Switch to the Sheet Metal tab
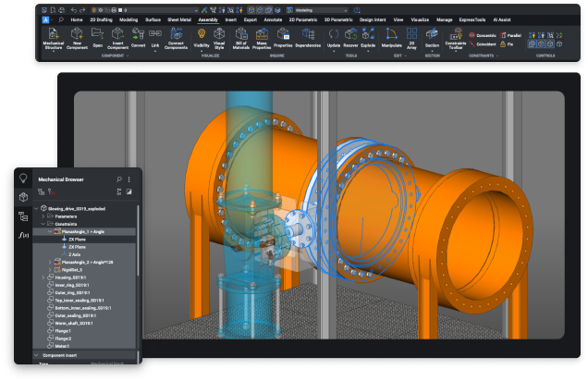 (x=178, y=18)
